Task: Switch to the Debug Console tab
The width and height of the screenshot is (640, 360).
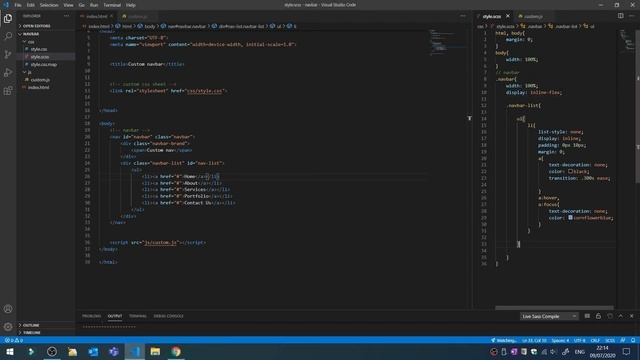Action: 168,316
